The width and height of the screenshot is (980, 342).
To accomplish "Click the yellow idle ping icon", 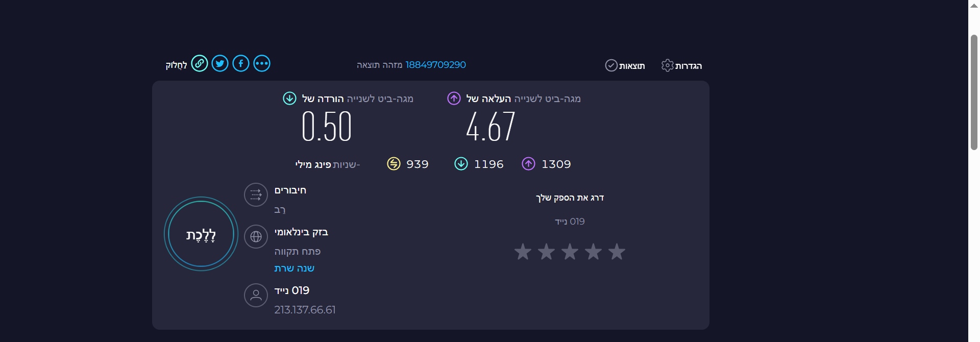I will pyautogui.click(x=394, y=164).
